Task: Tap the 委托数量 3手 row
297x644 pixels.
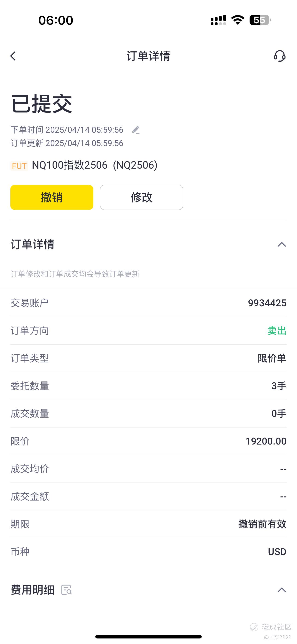Action: point(148,386)
